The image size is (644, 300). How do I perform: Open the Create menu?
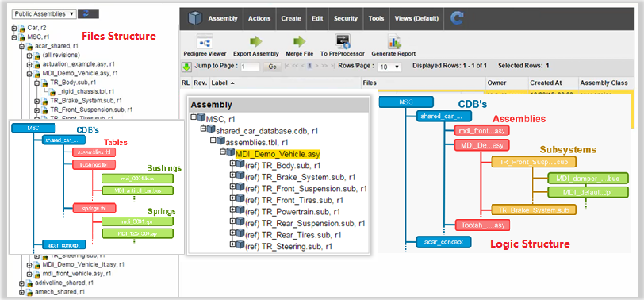291,18
